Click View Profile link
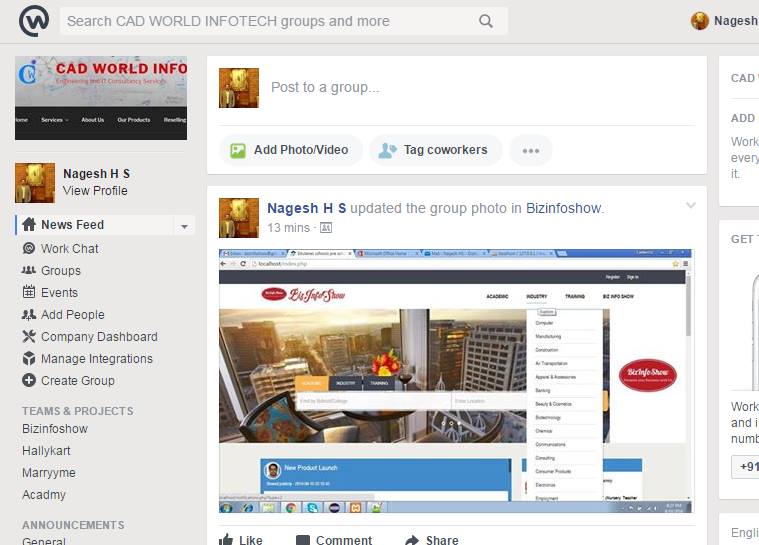The image size is (759, 545). [x=95, y=190]
